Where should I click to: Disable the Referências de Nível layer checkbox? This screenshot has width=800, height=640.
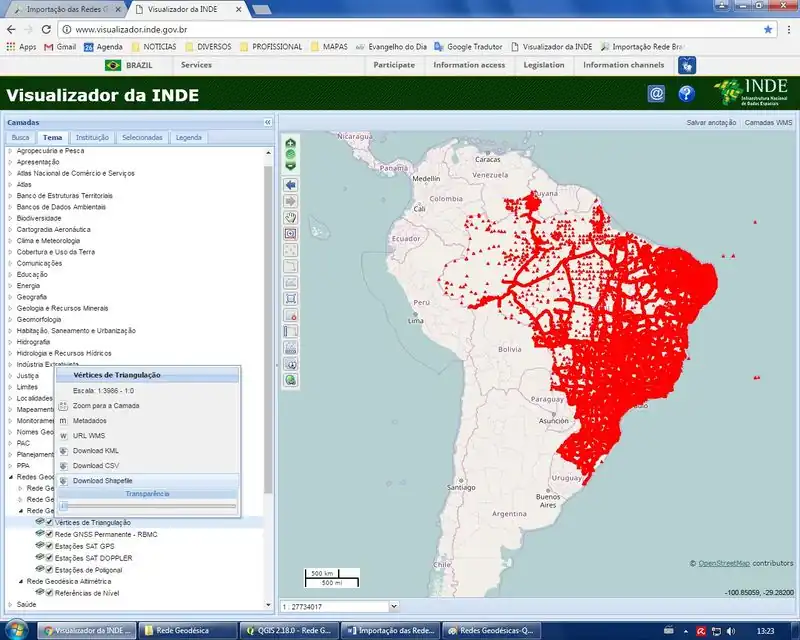coord(48,592)
